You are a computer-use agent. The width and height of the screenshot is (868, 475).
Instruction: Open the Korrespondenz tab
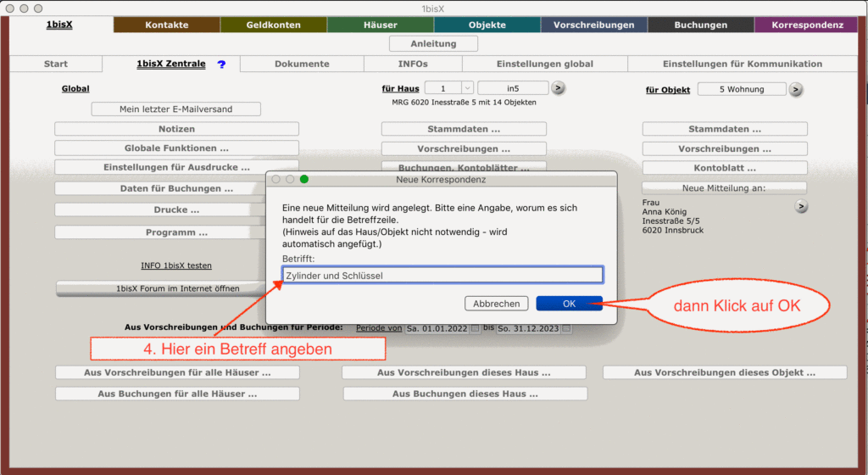[807, 25]
